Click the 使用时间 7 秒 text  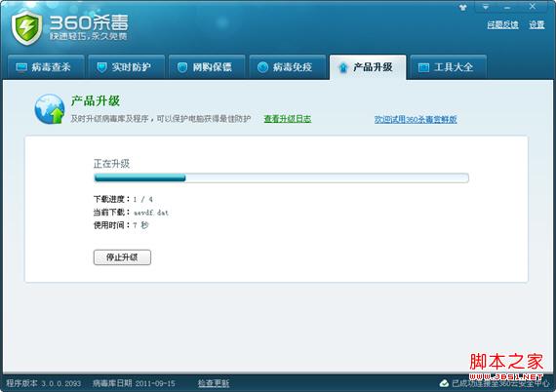point(121,225)
